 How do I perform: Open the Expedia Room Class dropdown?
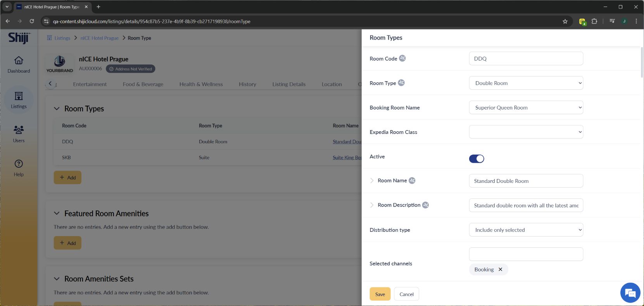pyautogui.click(x=526, y=132)
